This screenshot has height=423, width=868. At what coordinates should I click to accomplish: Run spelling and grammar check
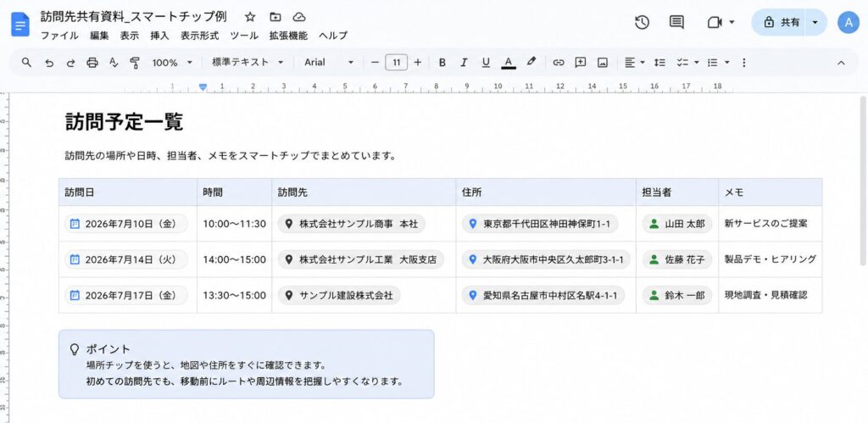(114, 63)
